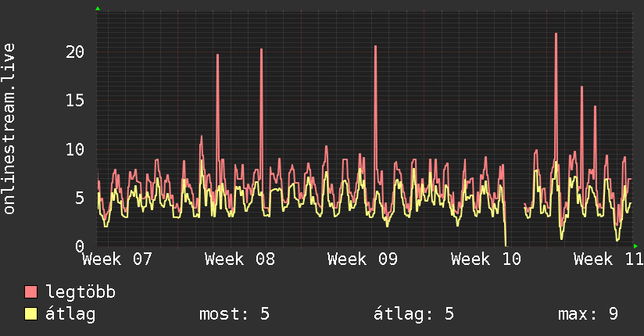This screenshot has width=644, height=336.
Task: Click the 'onlinestream.live' vertical axis title
Action: tap(9, 129)
